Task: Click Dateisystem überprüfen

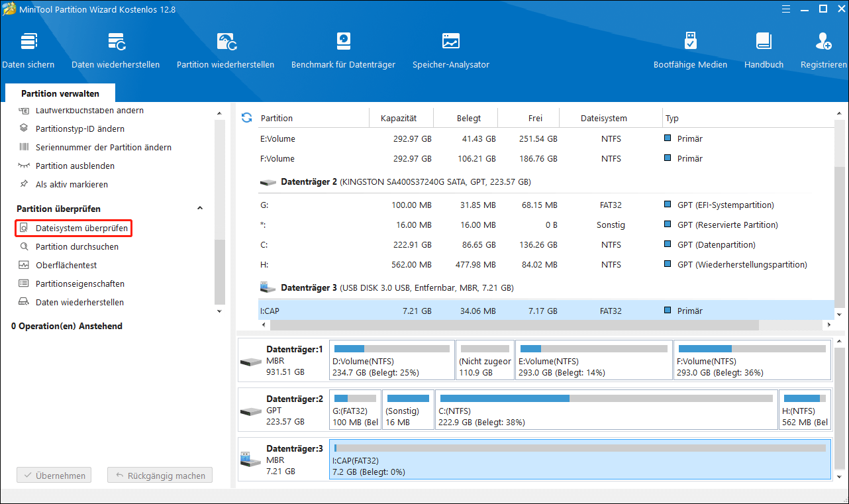Action: (74, 228)
